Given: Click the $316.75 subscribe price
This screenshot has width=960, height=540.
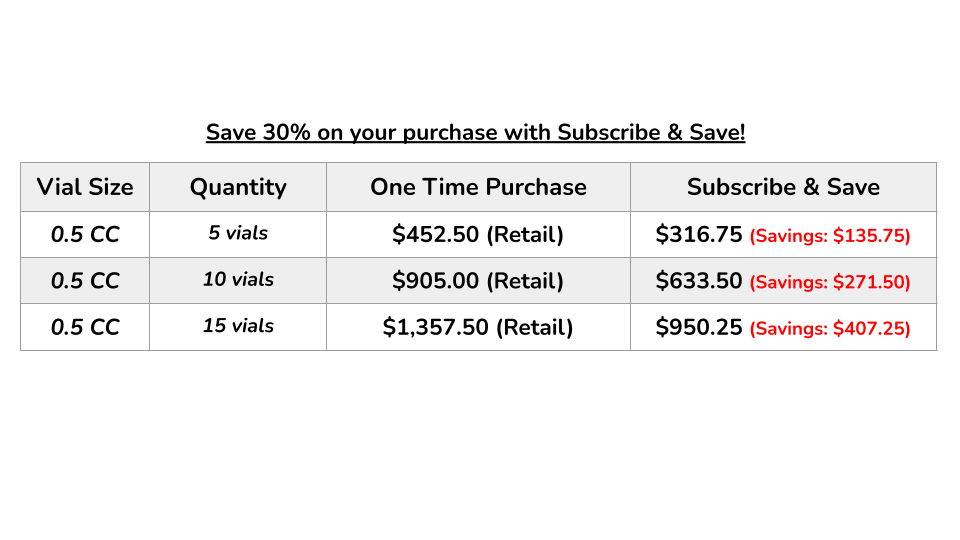Looking at the screenshot, I should pyautogui.click(x=699, y=234).
